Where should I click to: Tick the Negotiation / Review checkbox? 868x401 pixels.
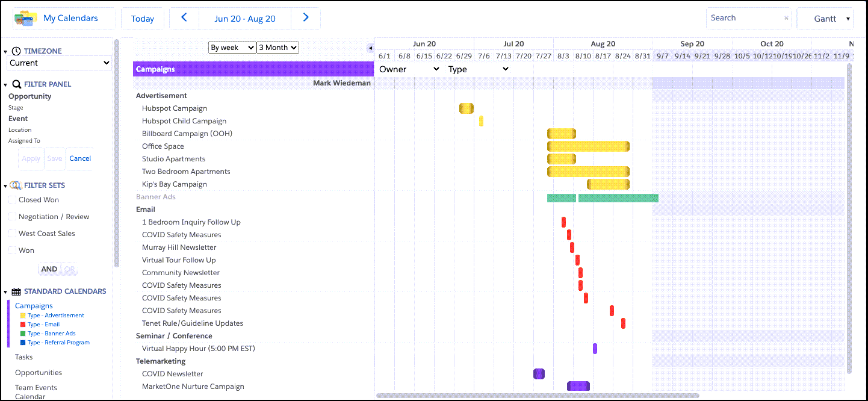[13, 217]
